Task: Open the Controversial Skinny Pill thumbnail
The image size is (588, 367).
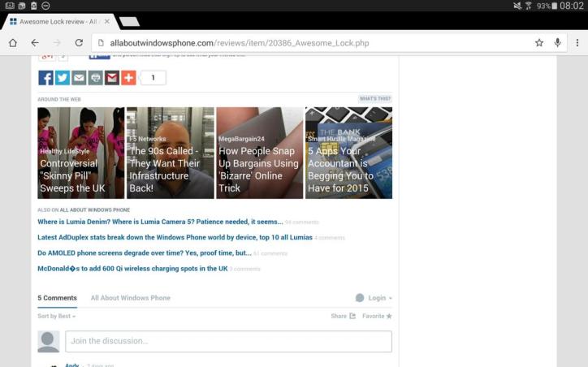Action: tap(80, 153)
